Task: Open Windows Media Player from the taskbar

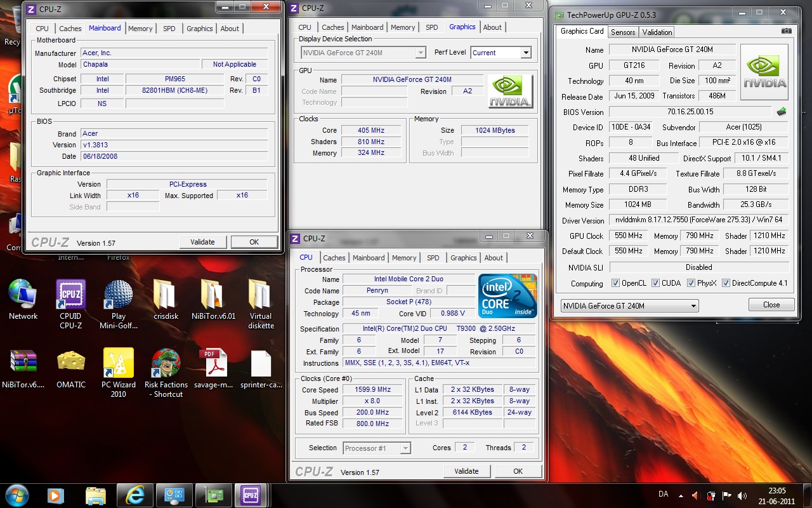Action: coord(55,495)
